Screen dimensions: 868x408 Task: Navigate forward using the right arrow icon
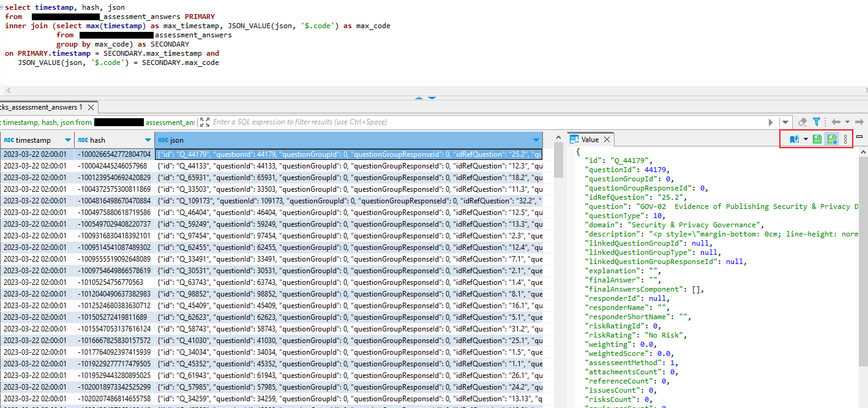pos(859,121)
